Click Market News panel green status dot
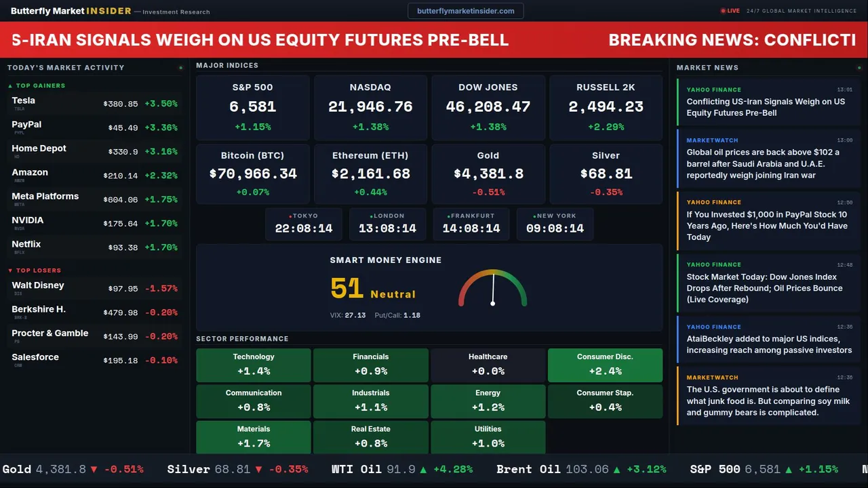 click(859, 68)
